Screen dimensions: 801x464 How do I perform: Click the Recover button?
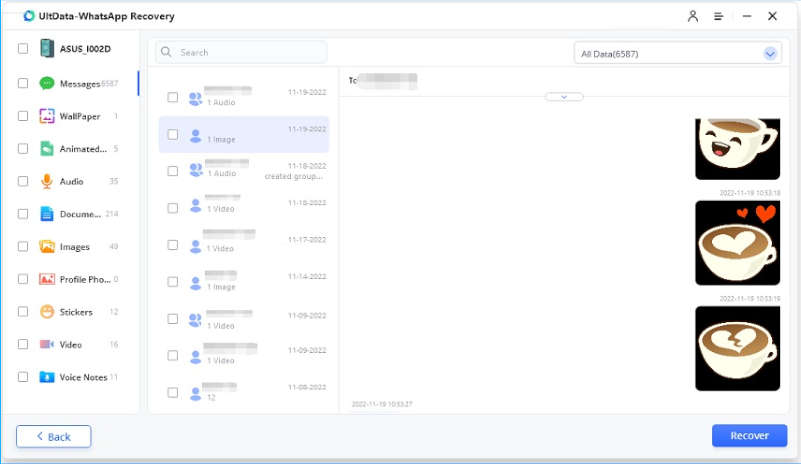pos(749,435)
